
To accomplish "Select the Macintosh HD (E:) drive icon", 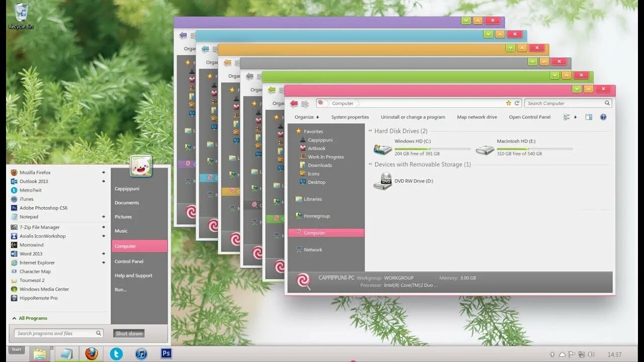I will pos(485,149).
